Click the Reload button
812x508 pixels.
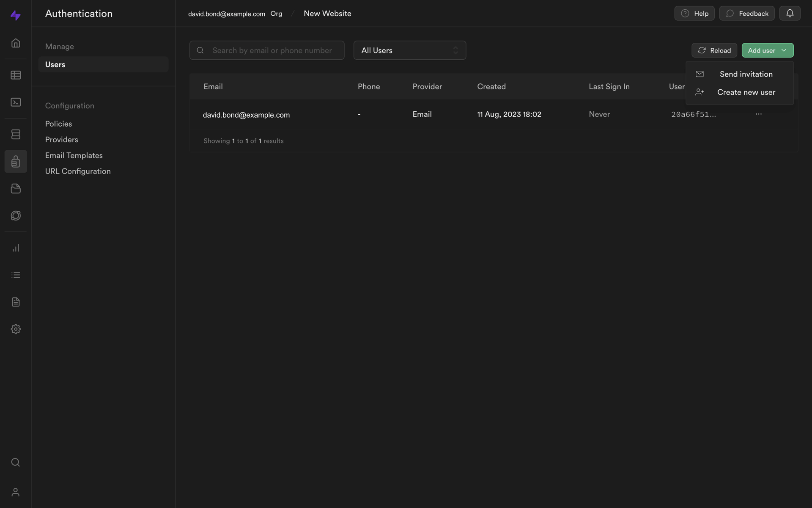(714, 50)
